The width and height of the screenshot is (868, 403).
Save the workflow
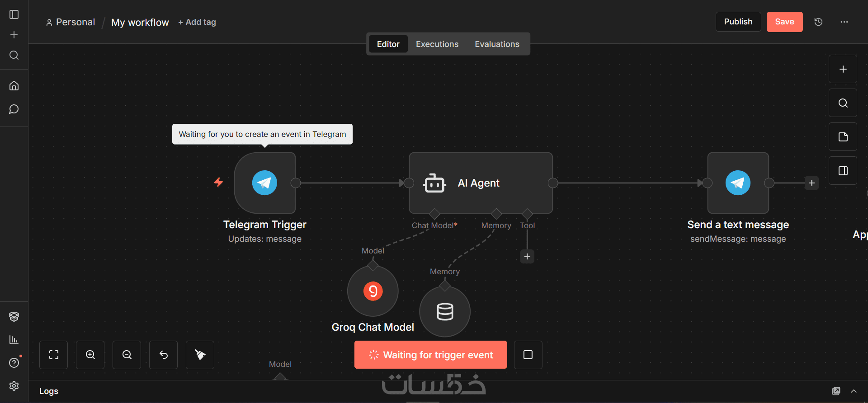pyautogui.click(x=784, y=22)
